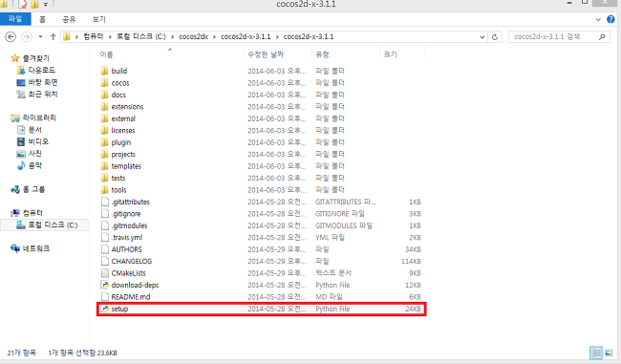621x364 pixels.
Task: Expand the ribbon with the chevron
Action: 598,19
